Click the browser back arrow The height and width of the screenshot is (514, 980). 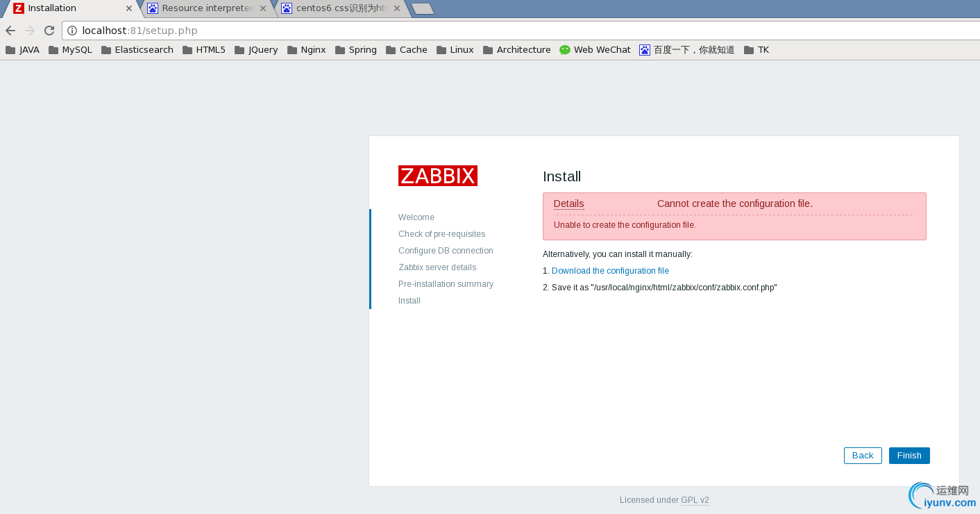pyautogui.click(x=10, y=31)
